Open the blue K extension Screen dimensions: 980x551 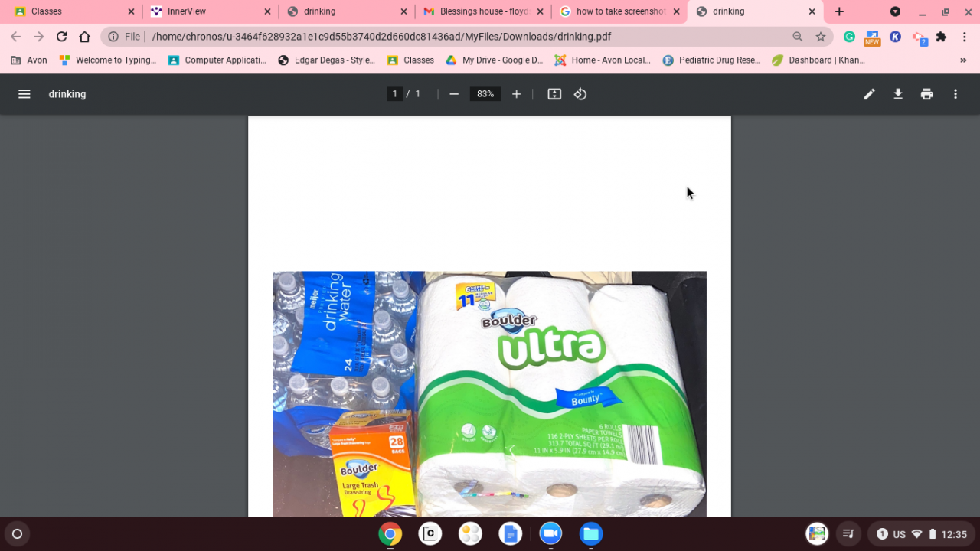(x=895, y=37)
